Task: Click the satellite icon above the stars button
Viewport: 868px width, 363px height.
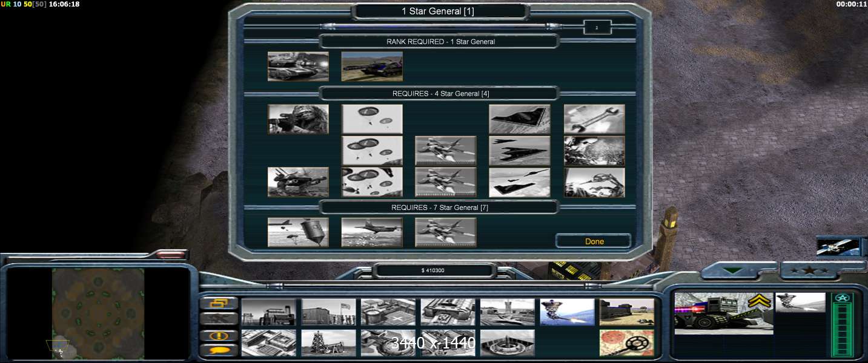Action: click(838, 247)
